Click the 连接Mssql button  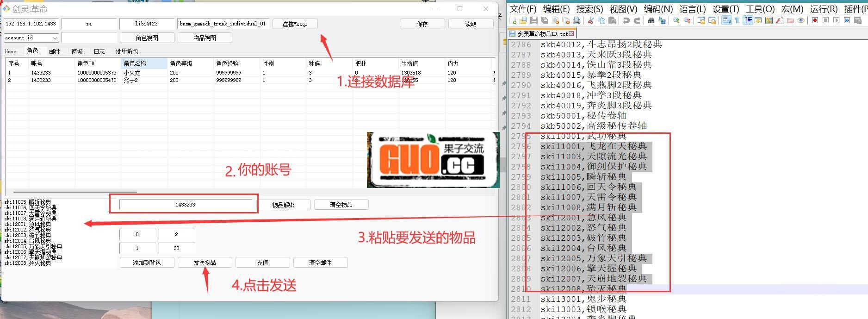(295, 24)
